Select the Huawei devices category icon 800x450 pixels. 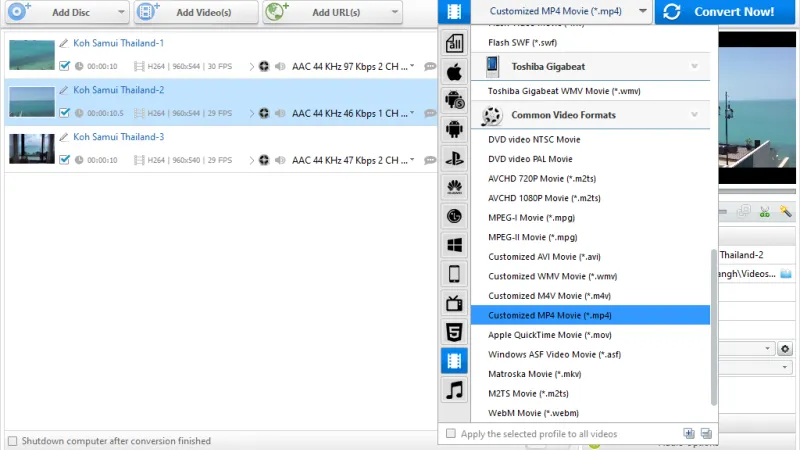point(454,187)
